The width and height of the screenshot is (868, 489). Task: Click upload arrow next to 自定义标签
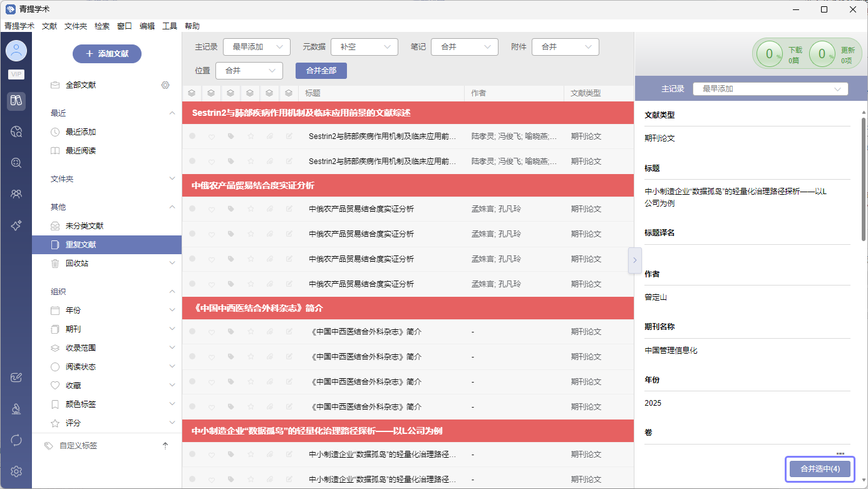165,446
